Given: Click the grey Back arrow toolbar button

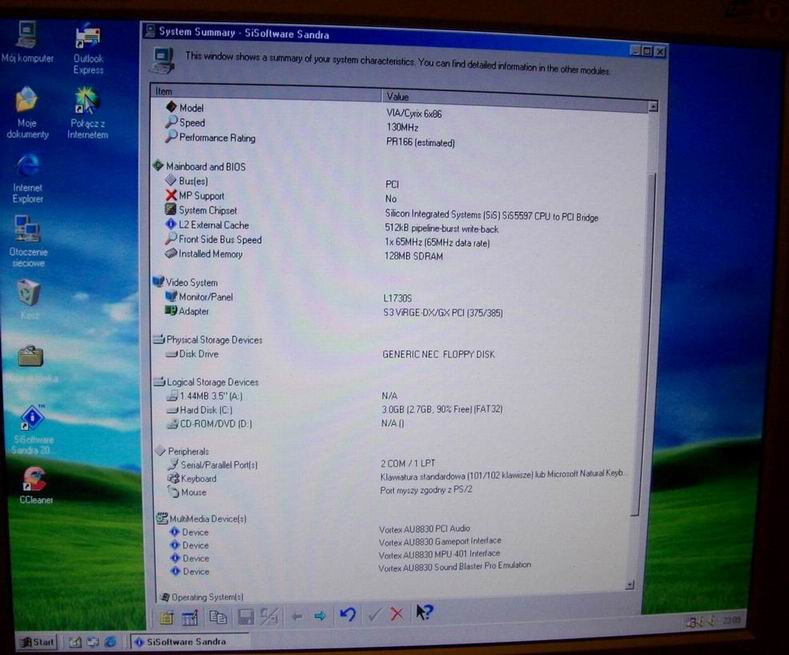Looking at the screenshot, I should click(x=297, y=616).
